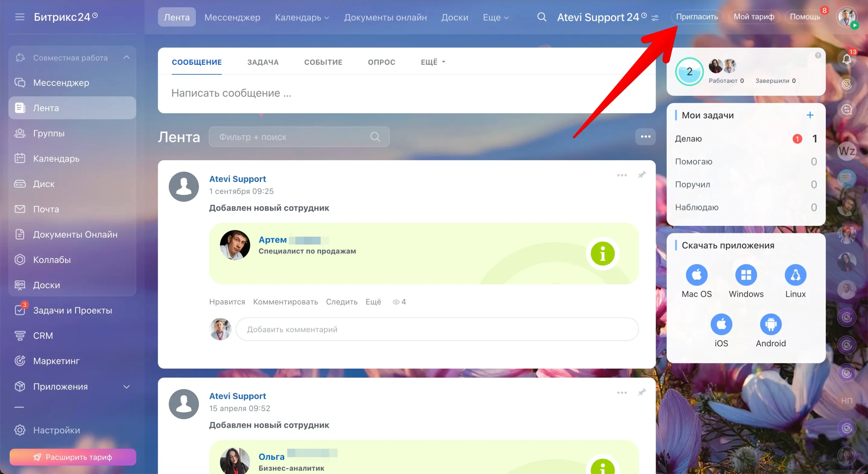Open Задачи и Проекты in the sidebar
868x474 pixels.
coord(72,310)
